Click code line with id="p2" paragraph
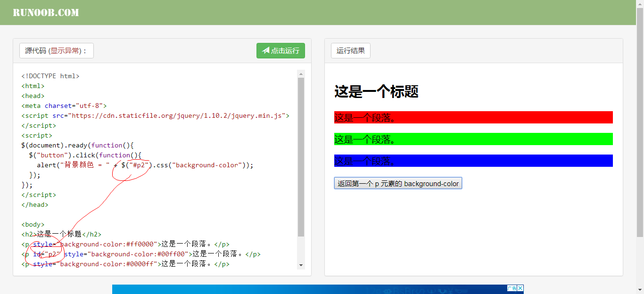 [x=141, y=254]
